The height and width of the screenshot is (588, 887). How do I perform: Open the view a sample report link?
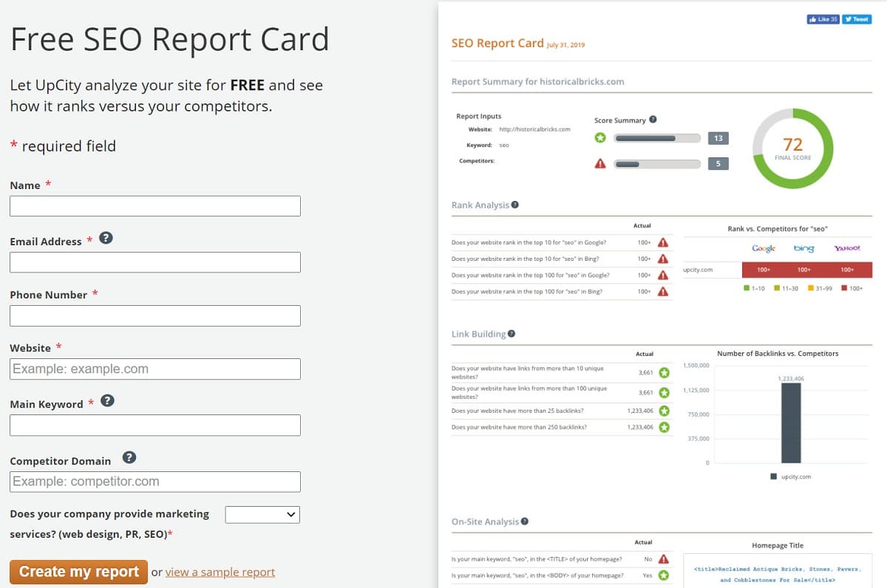click(x=220, y=572)
